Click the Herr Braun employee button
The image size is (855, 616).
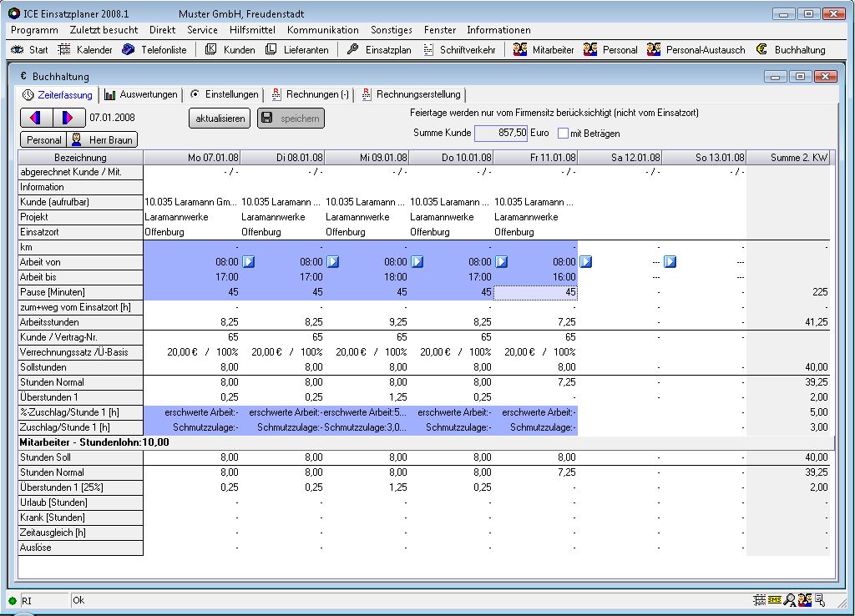tap(104, 140)
